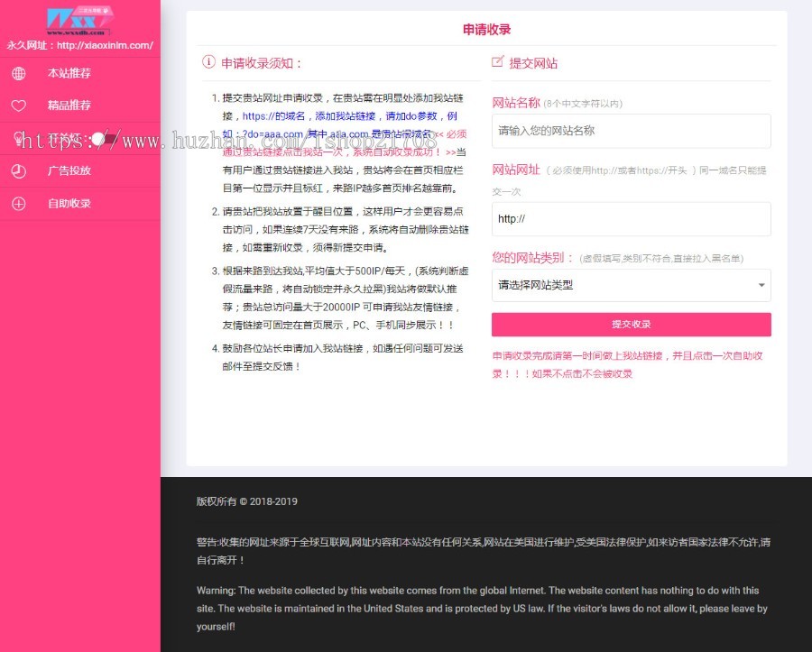Submit with the 提交收录 button

[632, 325]
